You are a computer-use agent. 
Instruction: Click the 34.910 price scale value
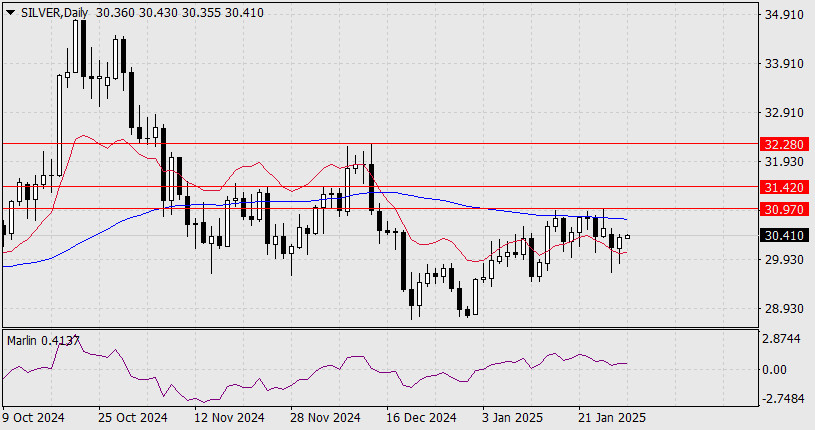784,15
